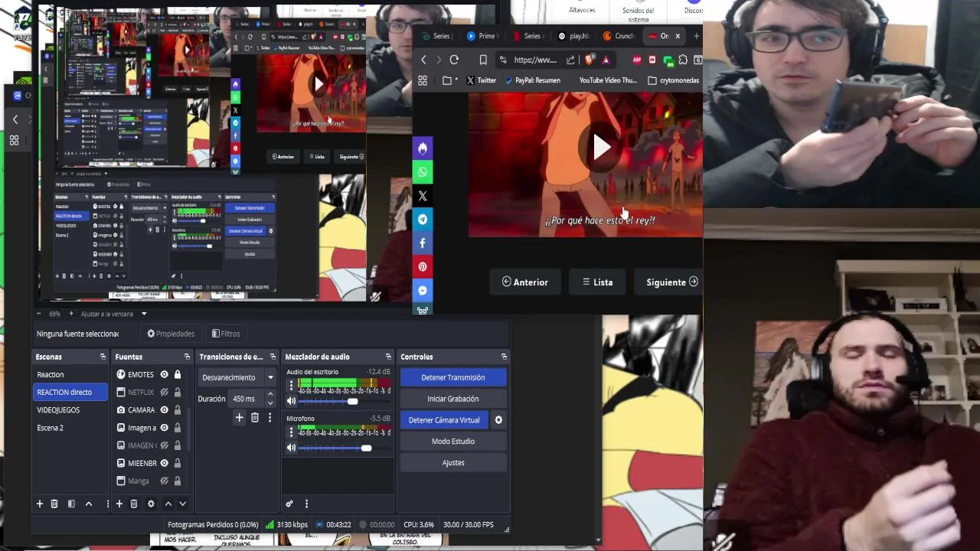Share on Telegram from browser sidebar
This screenshot has height=551, width=980.
tap(423, 220)
